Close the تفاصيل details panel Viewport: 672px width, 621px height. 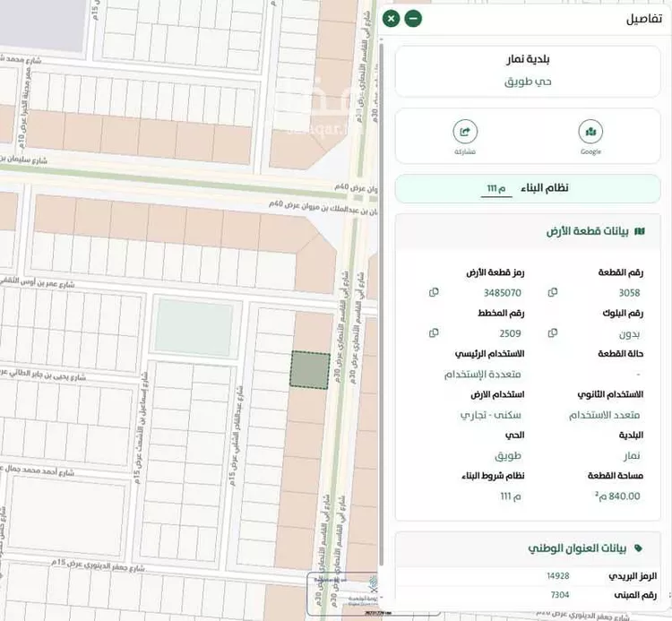(x=392, y=19)
